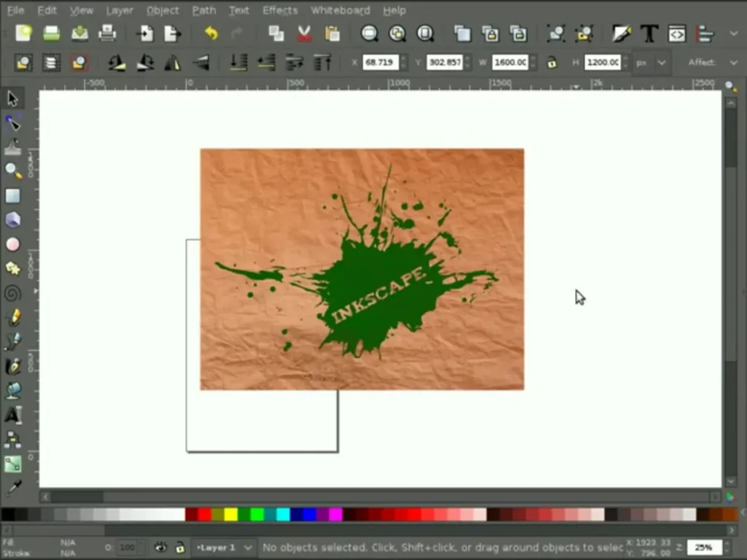Raise selection to top
Viewport: 747px width, 560px height.
click(322, 63)
